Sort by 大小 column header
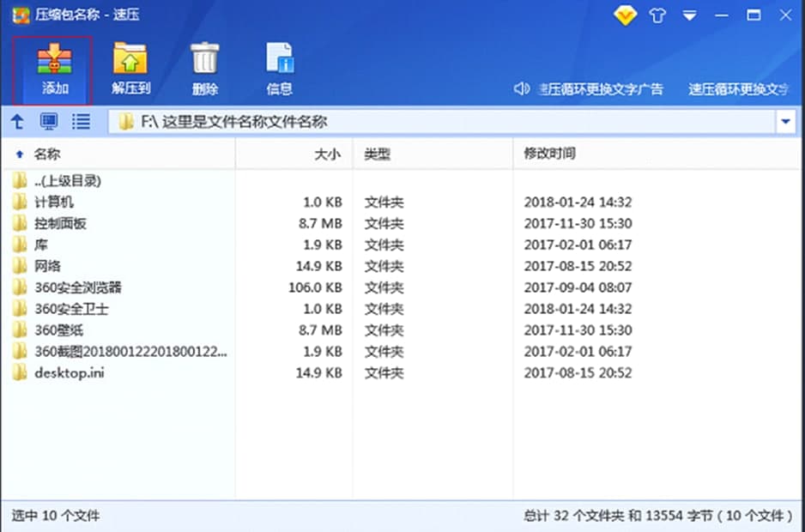 (x=328, y=154)
